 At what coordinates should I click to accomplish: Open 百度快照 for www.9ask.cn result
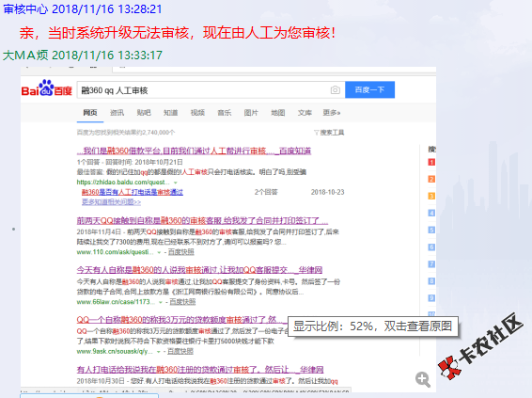(x=180, y=352)
